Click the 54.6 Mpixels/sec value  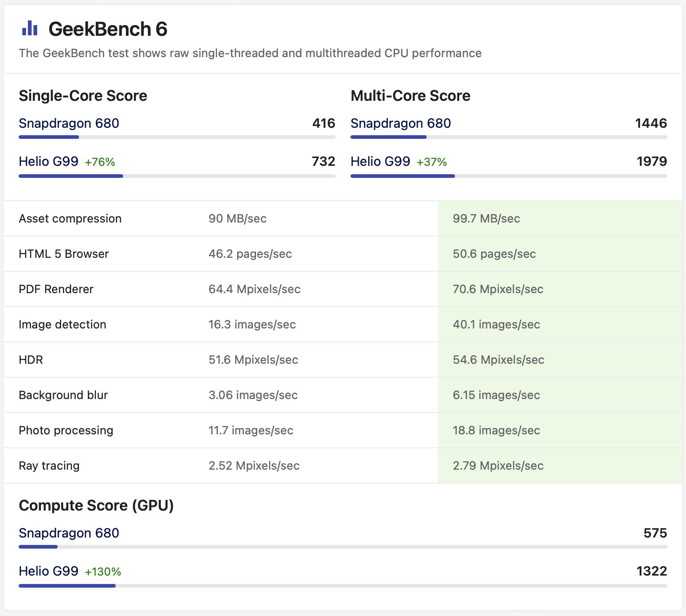click(x=499, y=360)
